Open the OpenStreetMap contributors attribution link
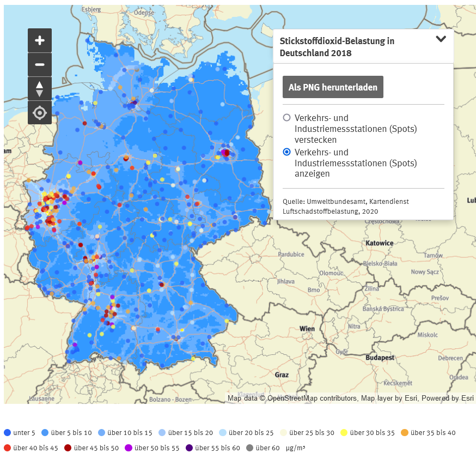 (313, 398)
